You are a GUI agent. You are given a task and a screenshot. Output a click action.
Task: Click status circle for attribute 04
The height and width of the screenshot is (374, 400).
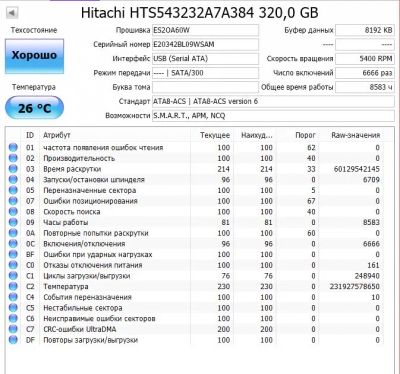(13, 179)
